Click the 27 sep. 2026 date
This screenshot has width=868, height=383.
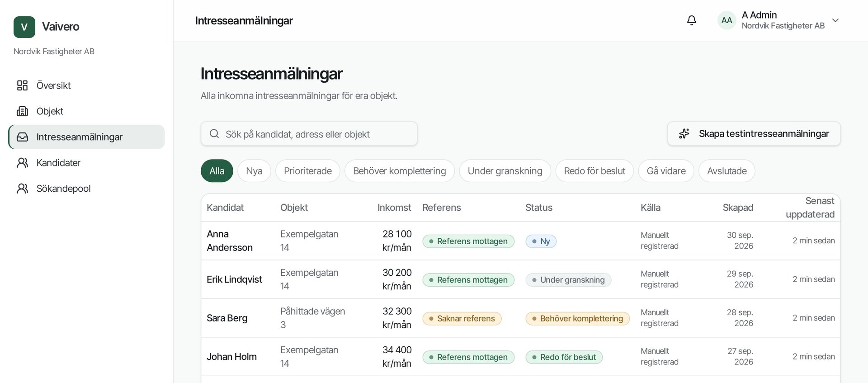coord(740,357)
